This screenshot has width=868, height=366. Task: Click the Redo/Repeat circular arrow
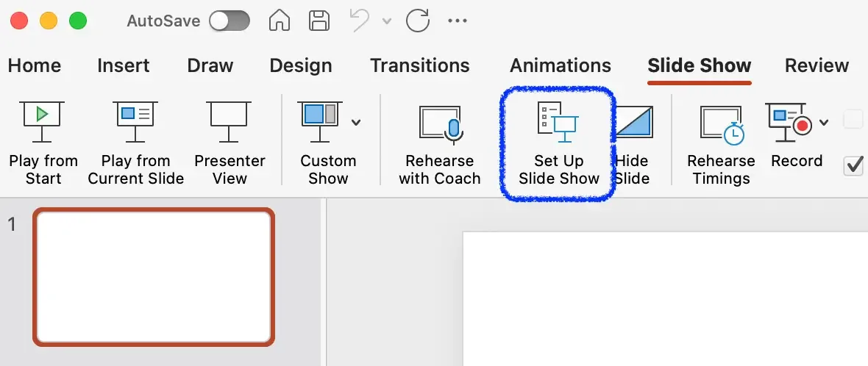[418, 21]
